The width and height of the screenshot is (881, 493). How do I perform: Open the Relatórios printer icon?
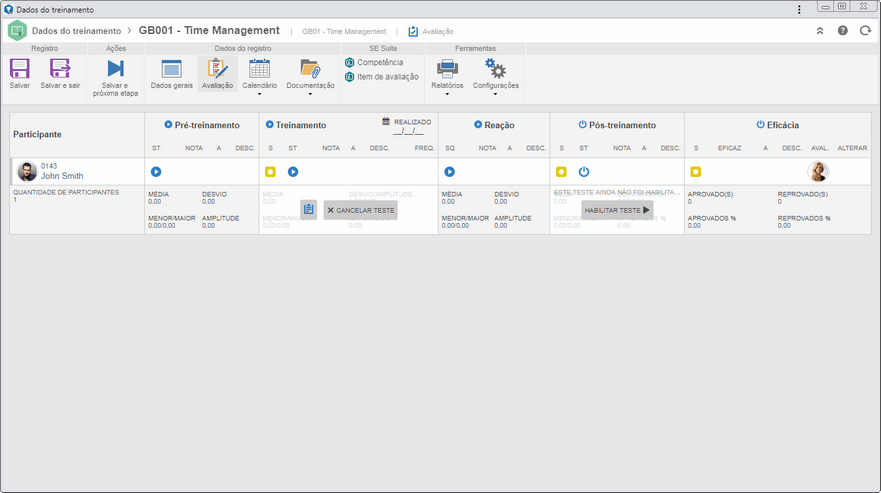tap(447, 69)
